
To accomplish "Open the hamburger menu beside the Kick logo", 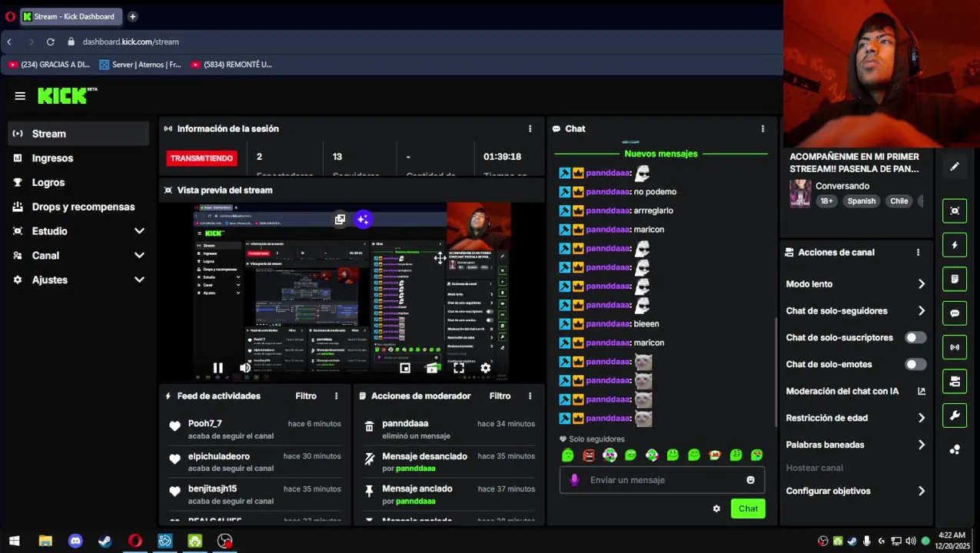I will point(20,96).
